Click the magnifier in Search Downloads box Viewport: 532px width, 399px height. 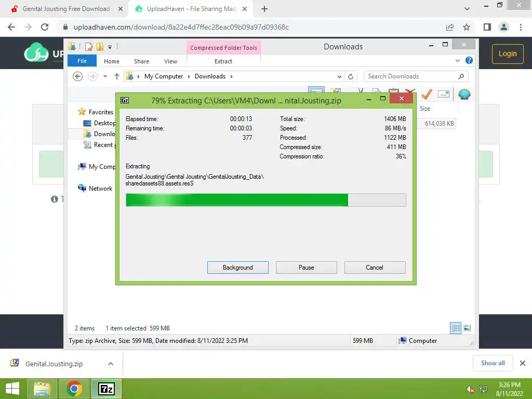(x=461, y=76)
